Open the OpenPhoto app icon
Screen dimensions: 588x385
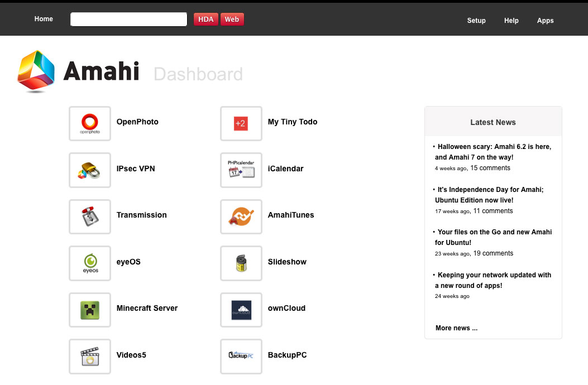tap(90, 124)
